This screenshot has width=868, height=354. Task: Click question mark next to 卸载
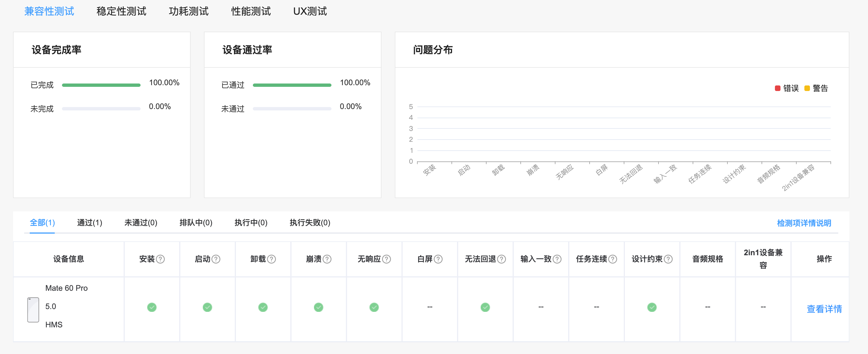coord(271,259)
